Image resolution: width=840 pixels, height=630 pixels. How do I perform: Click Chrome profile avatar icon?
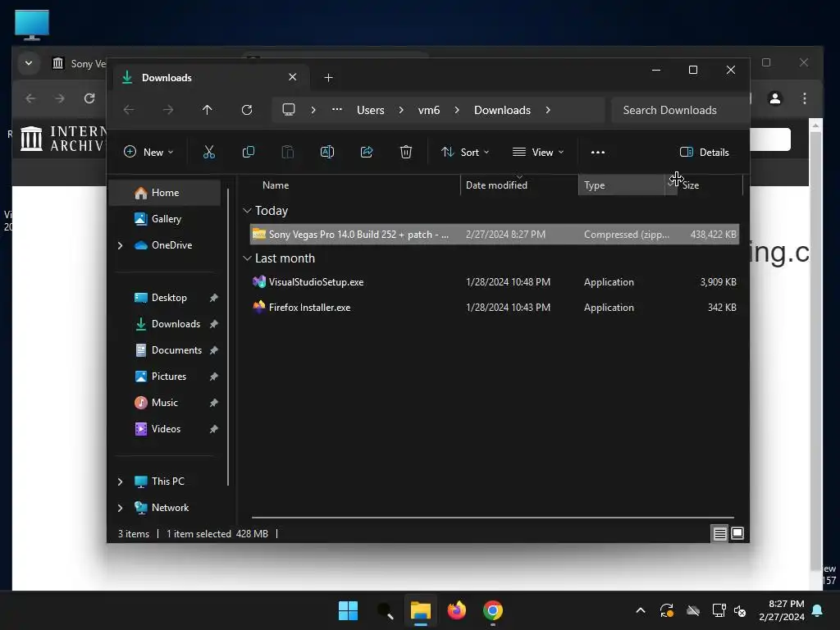click(775, 98)
